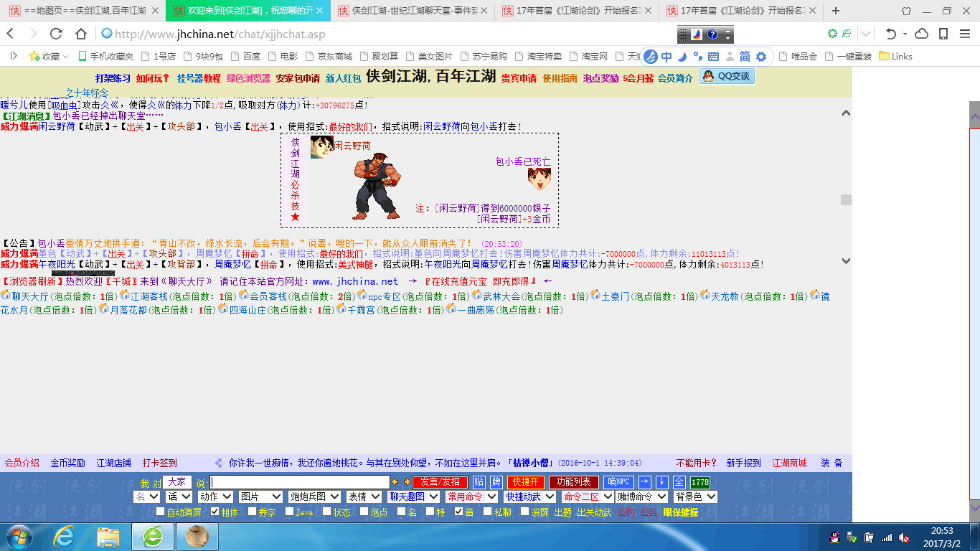The width and height of the screenshot is (980, 551).
Task: Click the cloud icon in browser toolbar
Action: [x=922, y=34]
